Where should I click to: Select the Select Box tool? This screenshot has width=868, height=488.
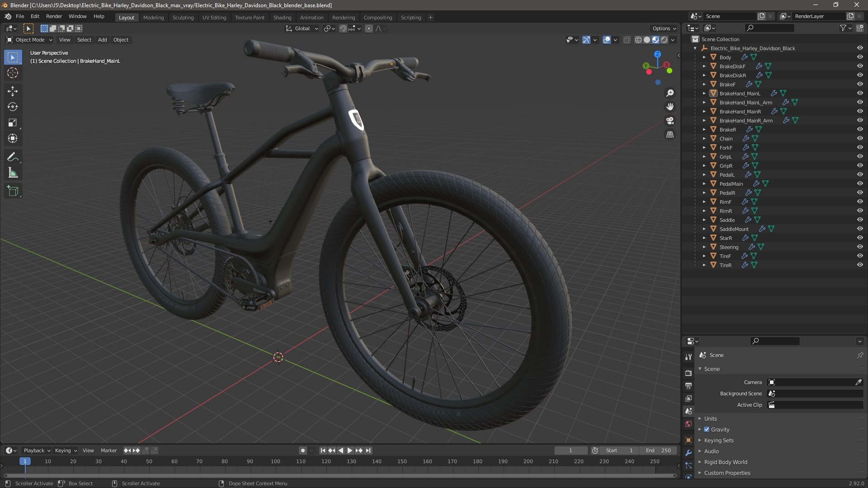point(13,57)
